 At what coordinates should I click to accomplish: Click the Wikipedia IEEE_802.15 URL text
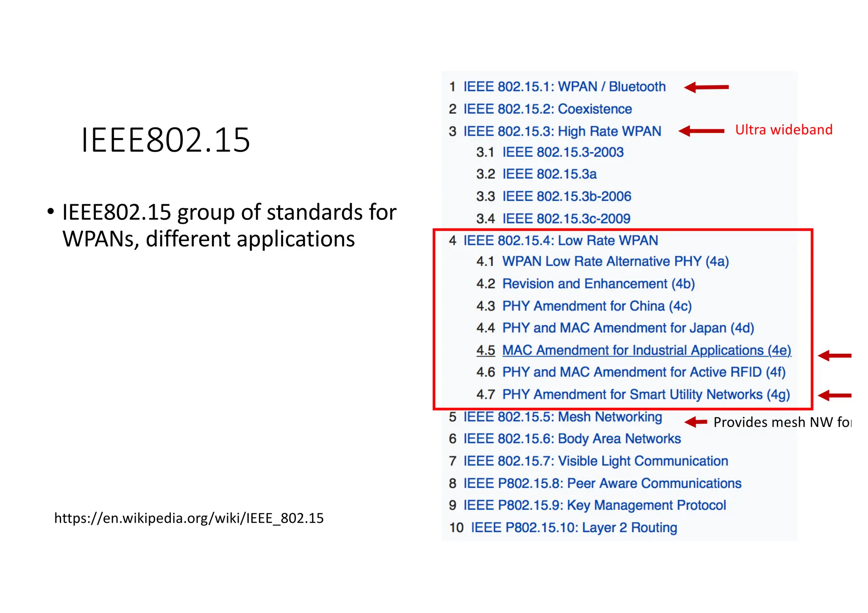[189, 519]
